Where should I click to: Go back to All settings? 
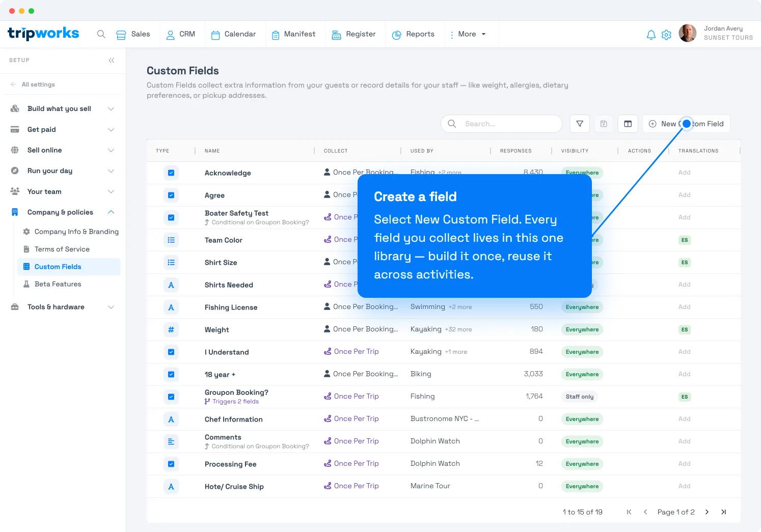(x=33, y=85)
